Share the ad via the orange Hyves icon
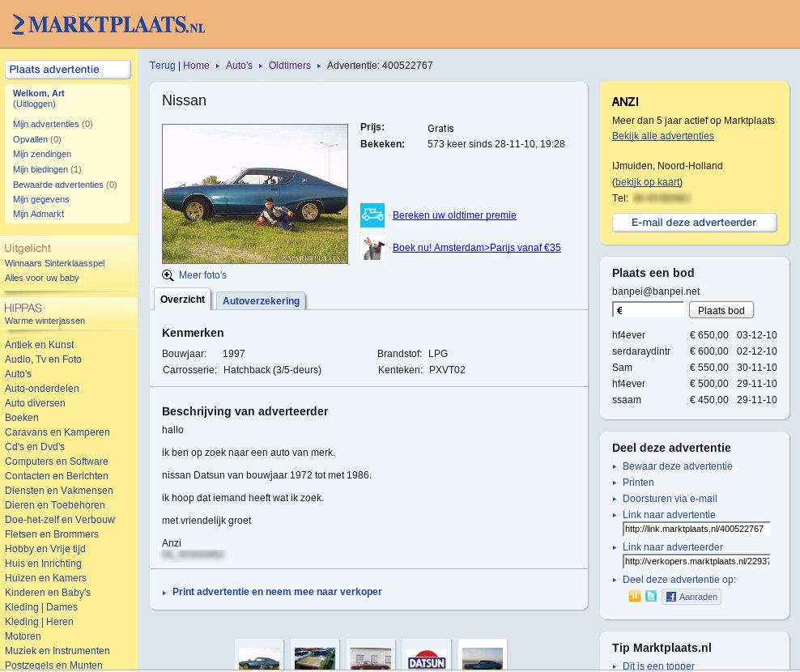The height and width of the screenshot is (672, 800). pos(634,596)
